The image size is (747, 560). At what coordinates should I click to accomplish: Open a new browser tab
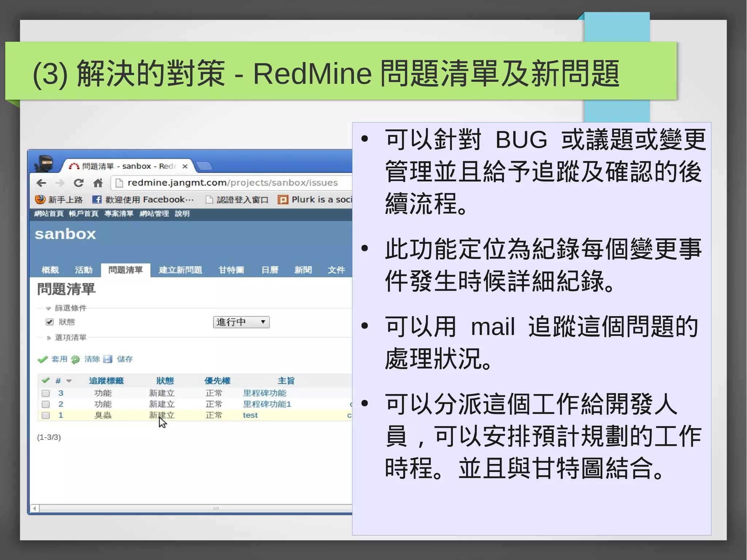205,166
